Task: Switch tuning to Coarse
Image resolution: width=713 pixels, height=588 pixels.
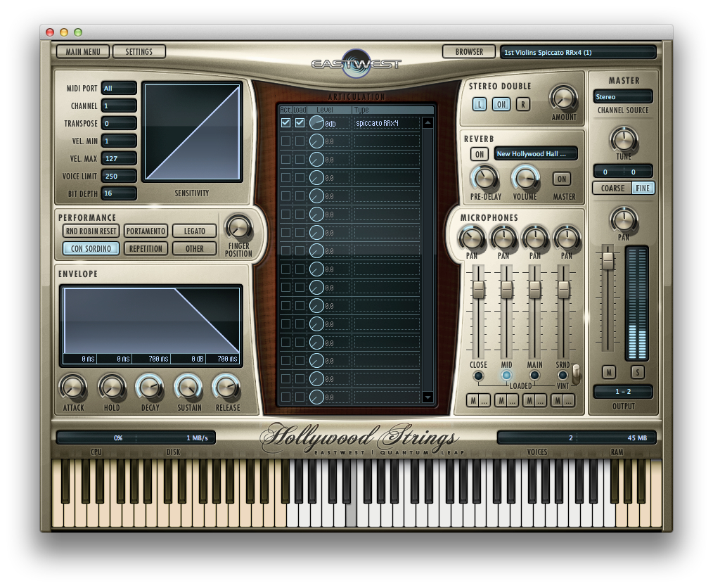Action: click(x=612, y=188)
